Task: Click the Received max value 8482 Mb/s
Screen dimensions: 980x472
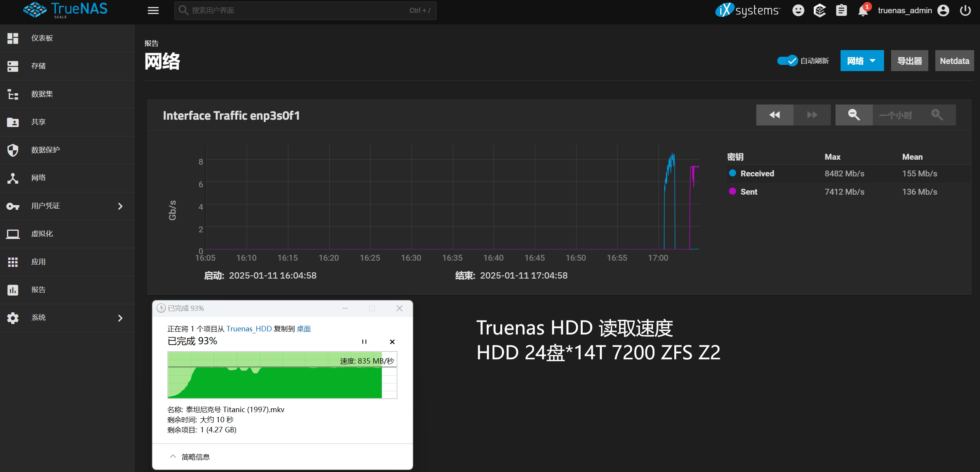Action: pyautogui.click(x=844, y=174)
